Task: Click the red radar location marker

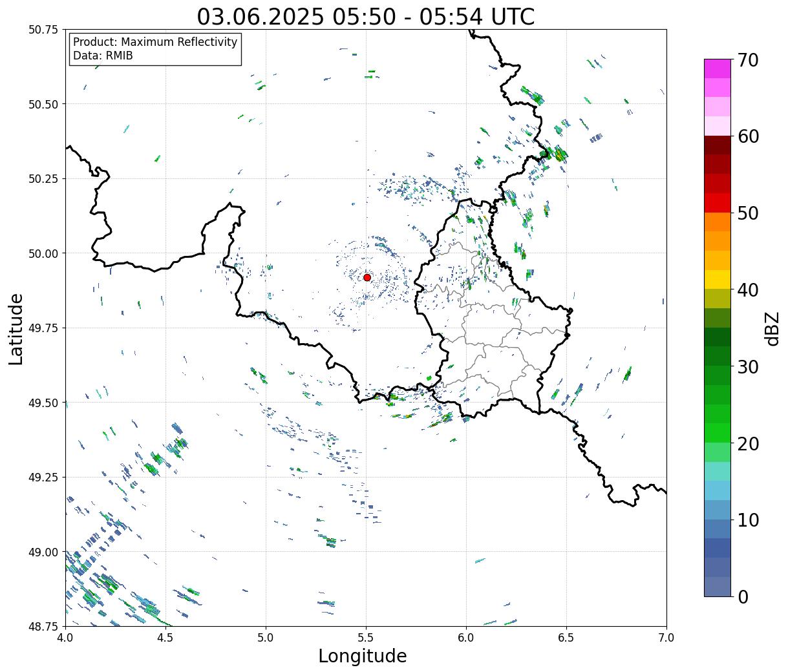Action: pyautogui.click(x=367, y=277)
